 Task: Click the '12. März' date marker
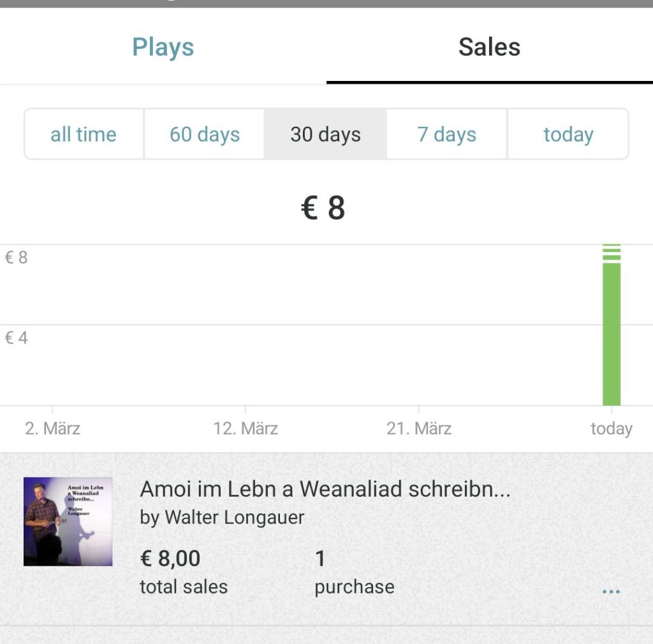[x=246, y=428]
